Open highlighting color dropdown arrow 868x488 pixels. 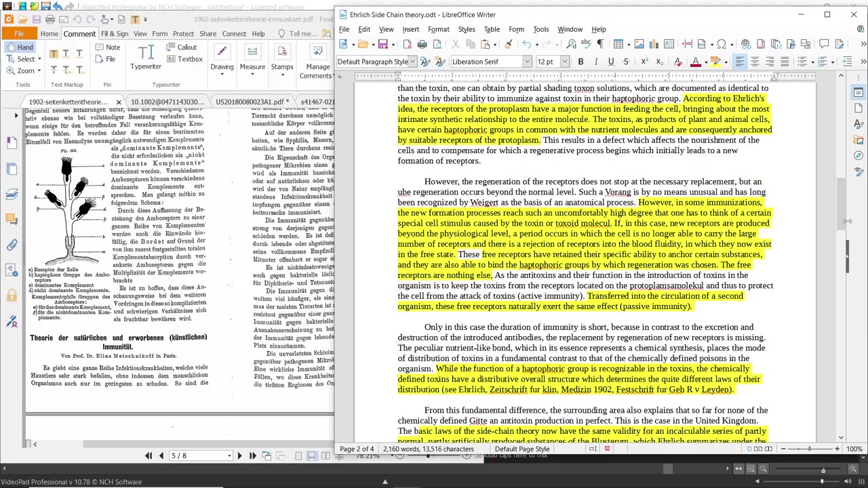(726, 62)
